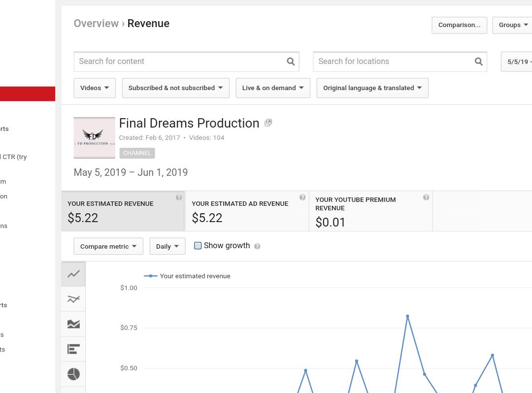This screenshot has width=532, height=393.
Task: Choose the bar chart view icon
Action: click(73, 349)
